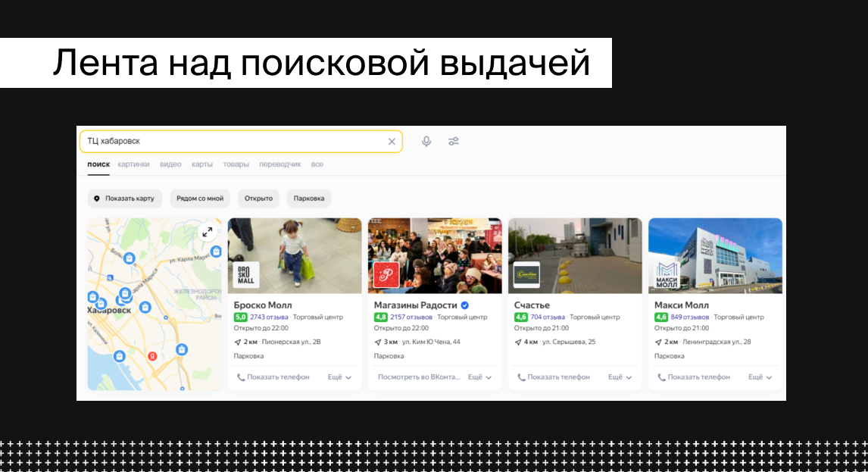Expand Ещё dropdown on Броско Молл card
This screenshot has width=868, height=472.
(x=339, y=377)
